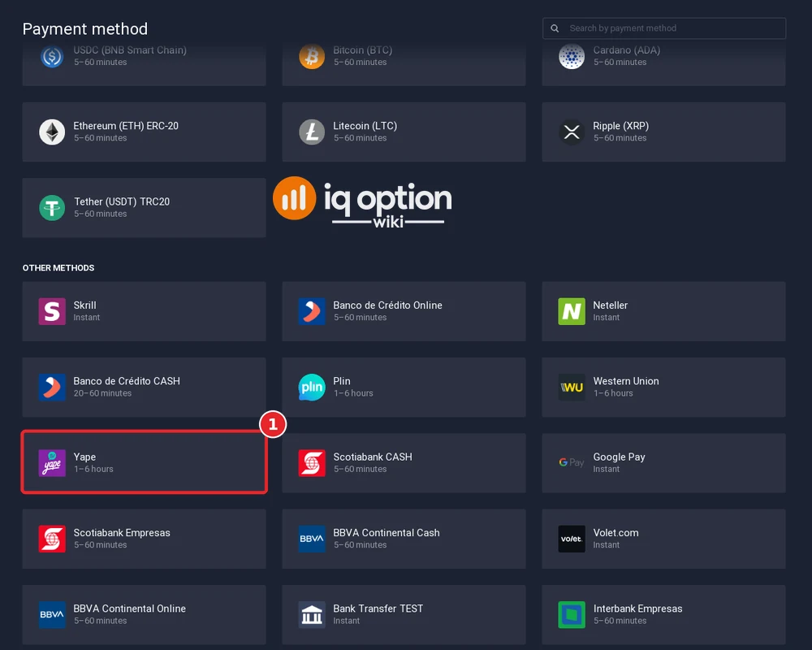Click the magnifier icon in search box
The height and width of the screenshot is (650, 812).
point(555,28)
